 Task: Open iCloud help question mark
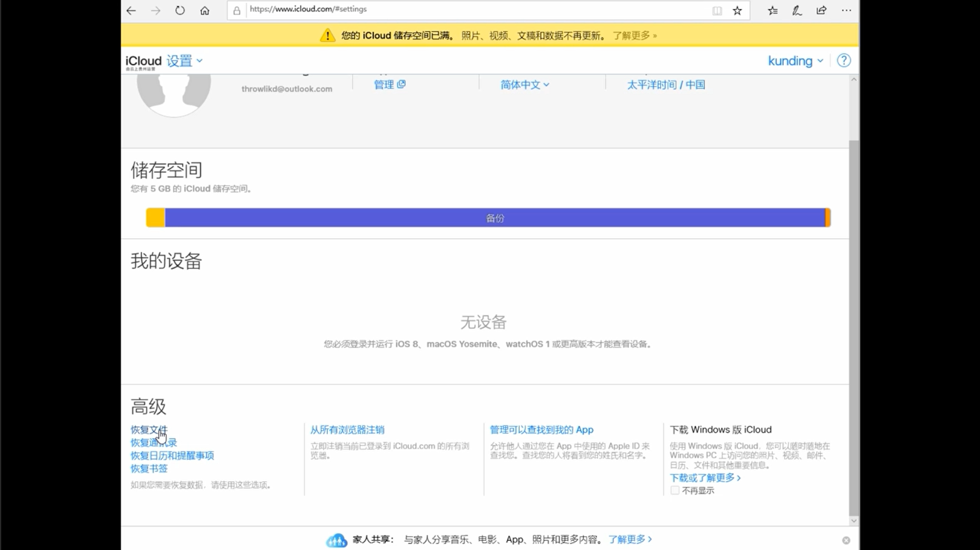tap(844, 60)
